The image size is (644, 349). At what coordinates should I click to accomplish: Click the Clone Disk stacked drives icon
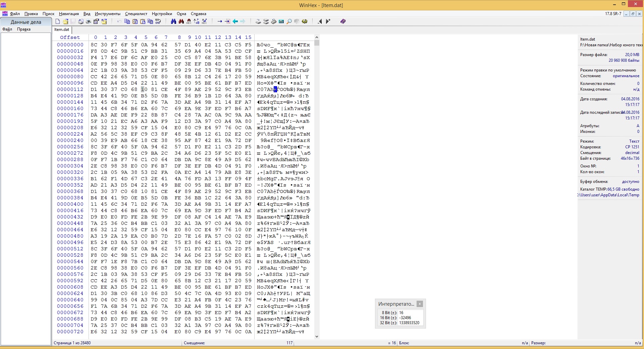point(266,21)
